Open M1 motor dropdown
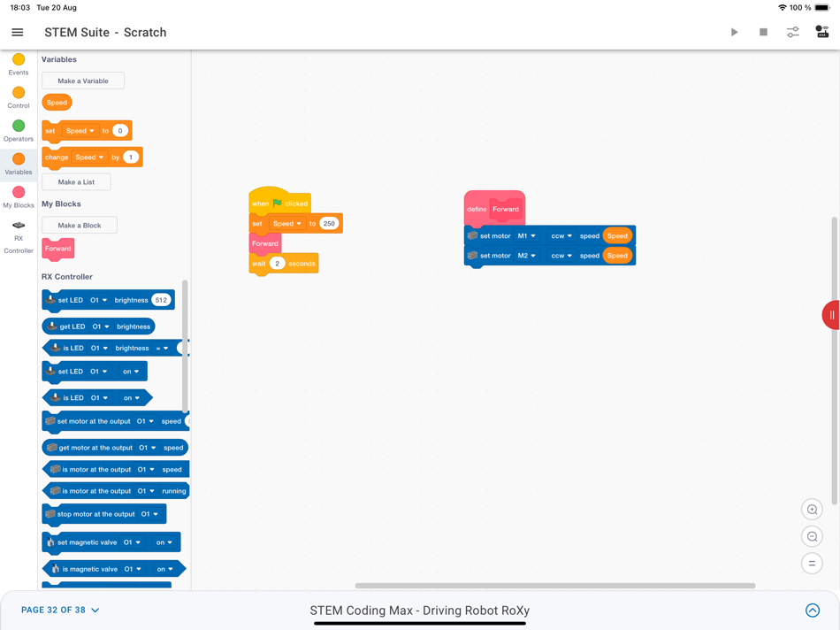 (526, 236)
